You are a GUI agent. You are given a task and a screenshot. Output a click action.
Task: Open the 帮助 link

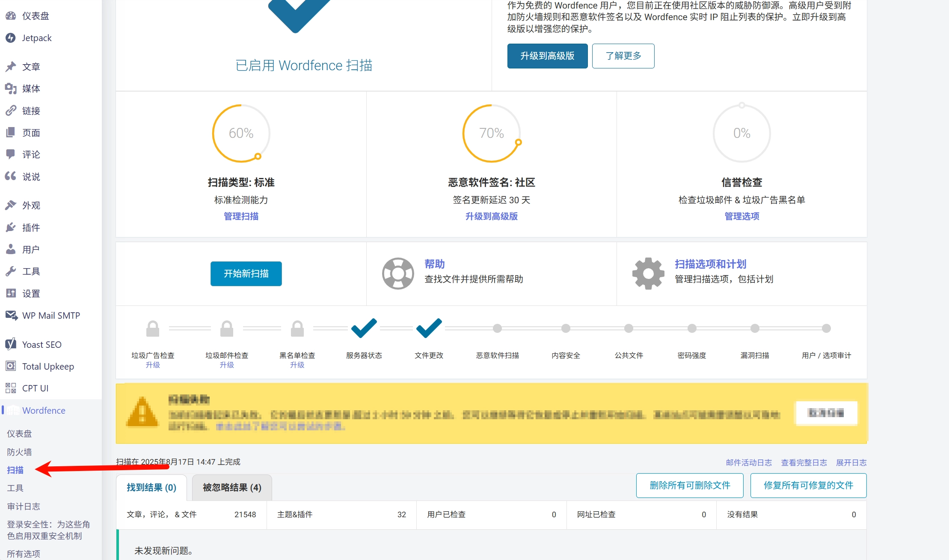tap(434, 264)
